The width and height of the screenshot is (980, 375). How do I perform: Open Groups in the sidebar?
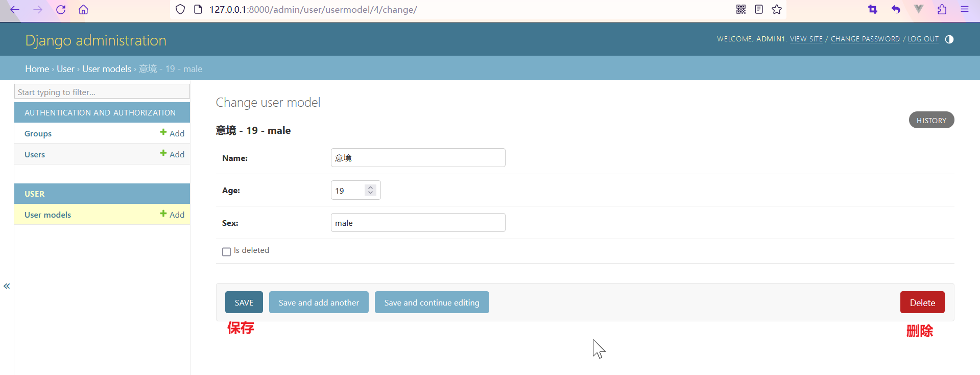tap(38, 133)
